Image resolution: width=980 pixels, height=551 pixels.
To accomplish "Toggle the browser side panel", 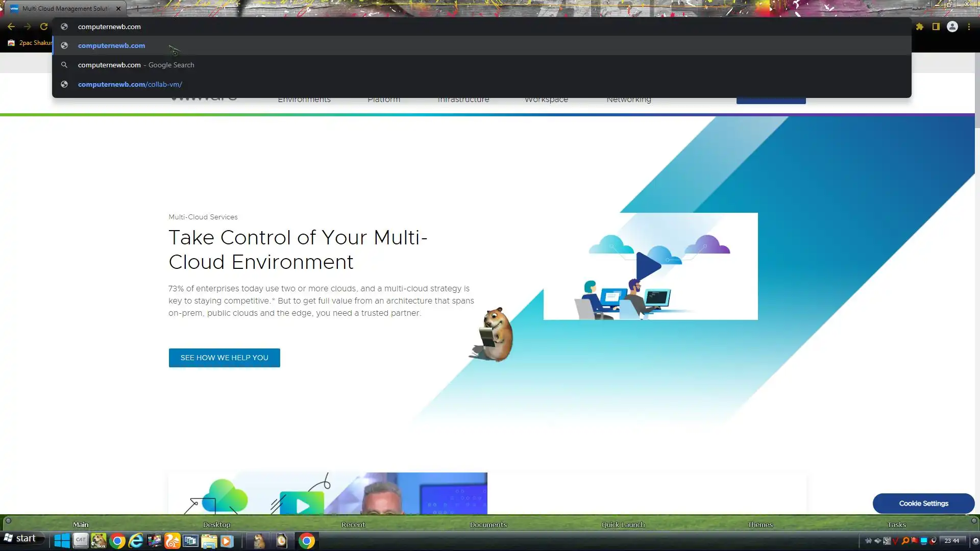I will pos(936,27).
